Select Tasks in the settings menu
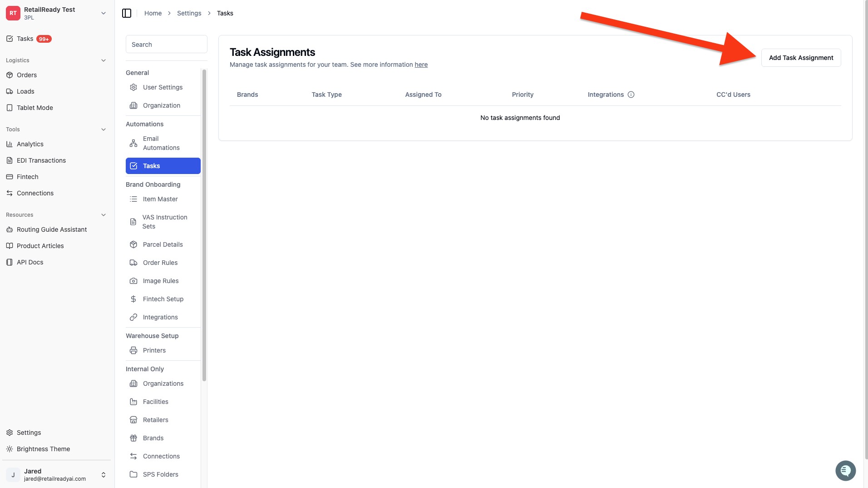 click(163, 166)
